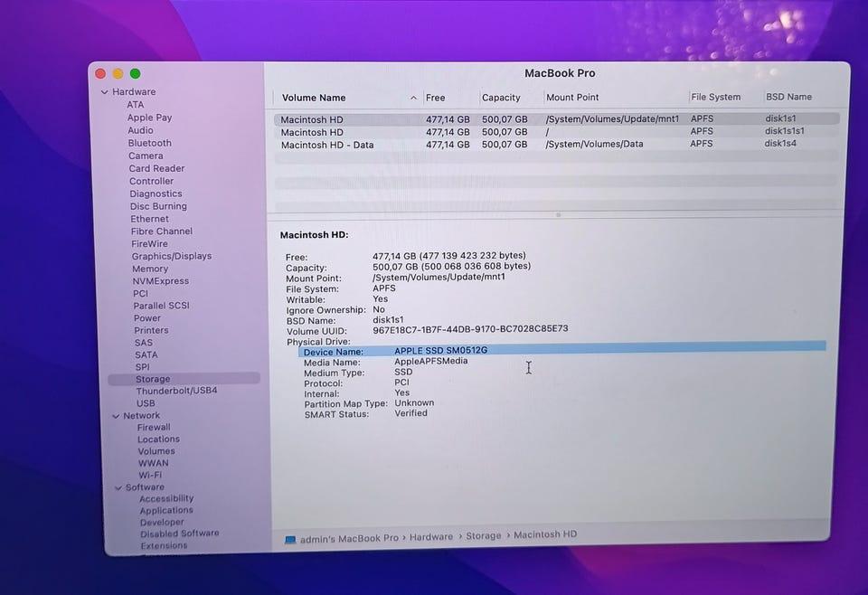
Task: Select FireWire in the sidebar
Action: (x=149, y=243)
